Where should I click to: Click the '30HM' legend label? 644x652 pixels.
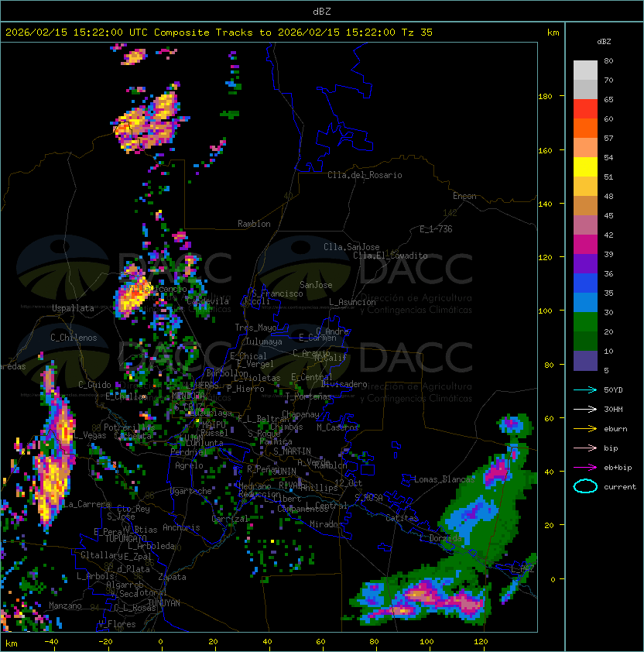tap(613, 409)
